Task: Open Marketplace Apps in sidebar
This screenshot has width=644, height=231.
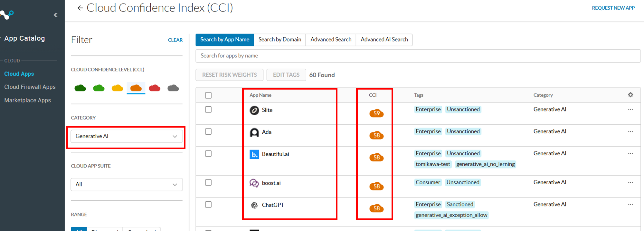Action: click(x=28, y=100)
